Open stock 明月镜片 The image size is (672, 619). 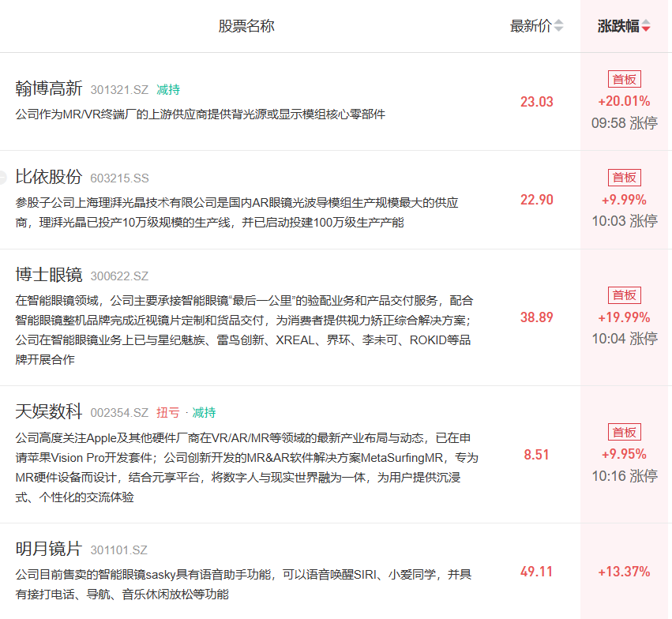(x=49, y=549)
